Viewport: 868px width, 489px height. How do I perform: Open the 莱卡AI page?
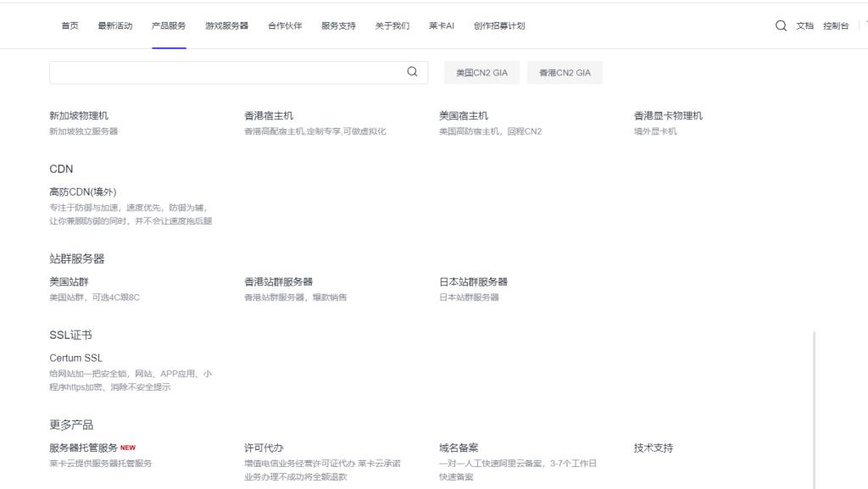(442, 25)
